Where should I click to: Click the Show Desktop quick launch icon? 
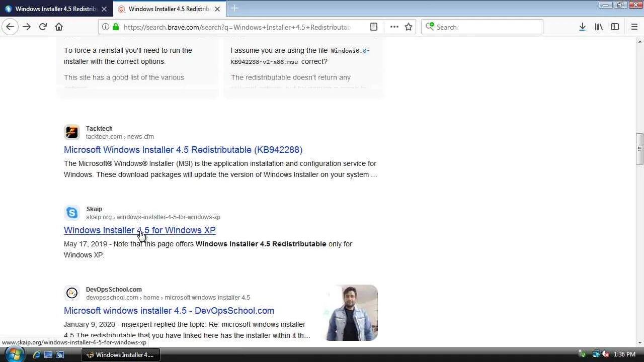(x=48, y=354)
